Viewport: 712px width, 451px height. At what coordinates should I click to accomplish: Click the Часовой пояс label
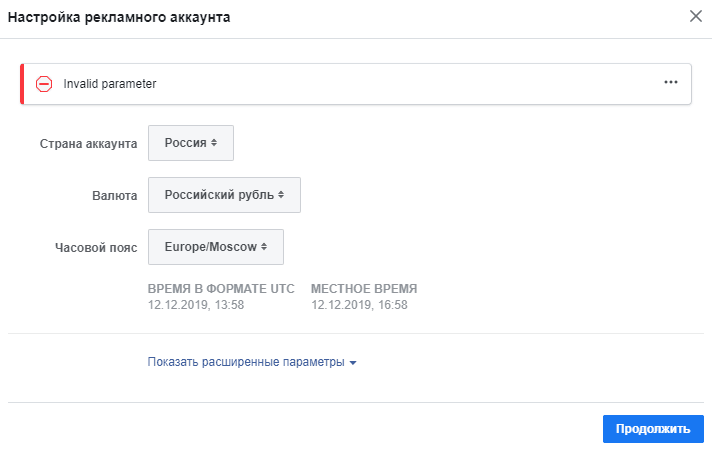coord(97,247)
